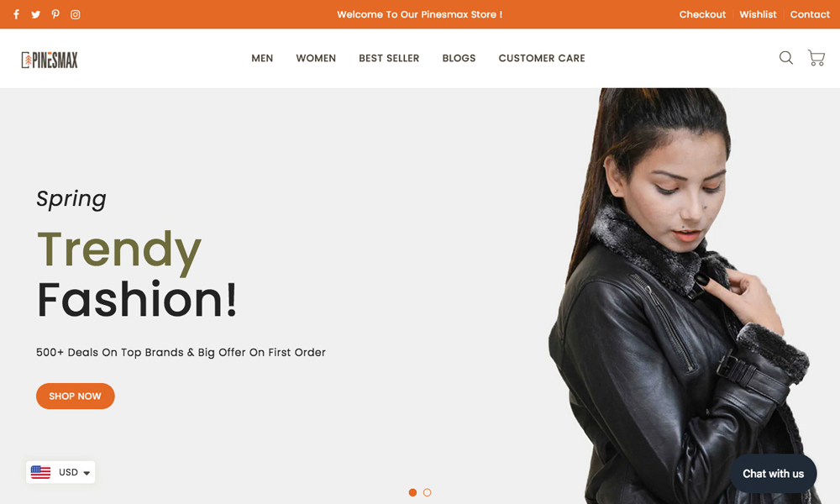Click the Pinesmax logo
Viewport: 840px width, 504px height.
coord(50,60)
